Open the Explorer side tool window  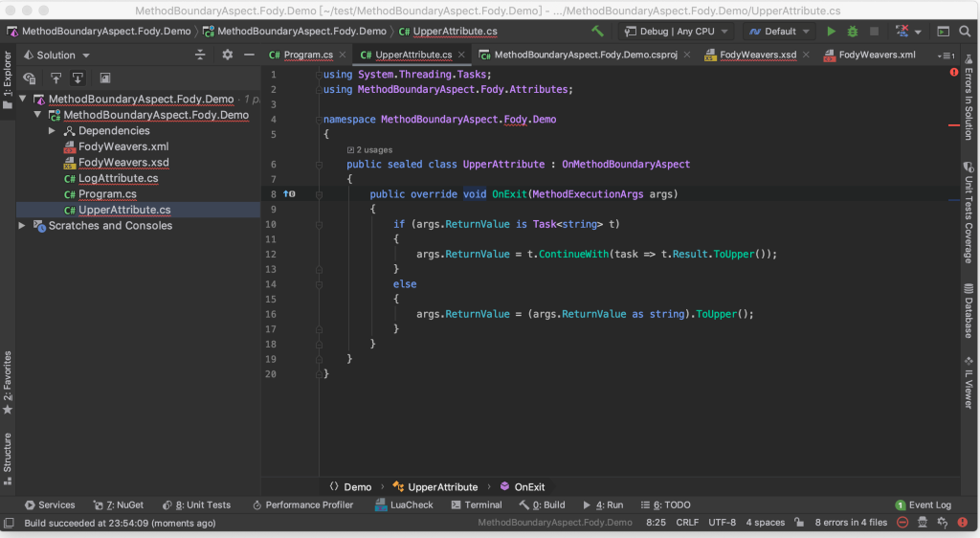[x=8, y=80]
